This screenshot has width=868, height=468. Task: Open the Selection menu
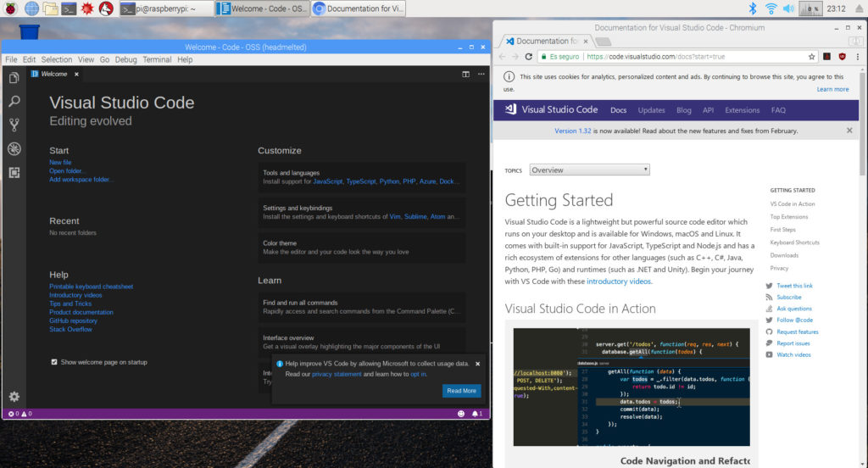[x=57, y=59]
